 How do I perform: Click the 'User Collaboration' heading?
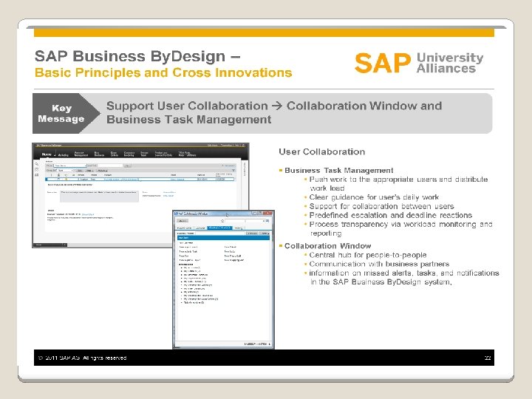click(x=321, y=151)
